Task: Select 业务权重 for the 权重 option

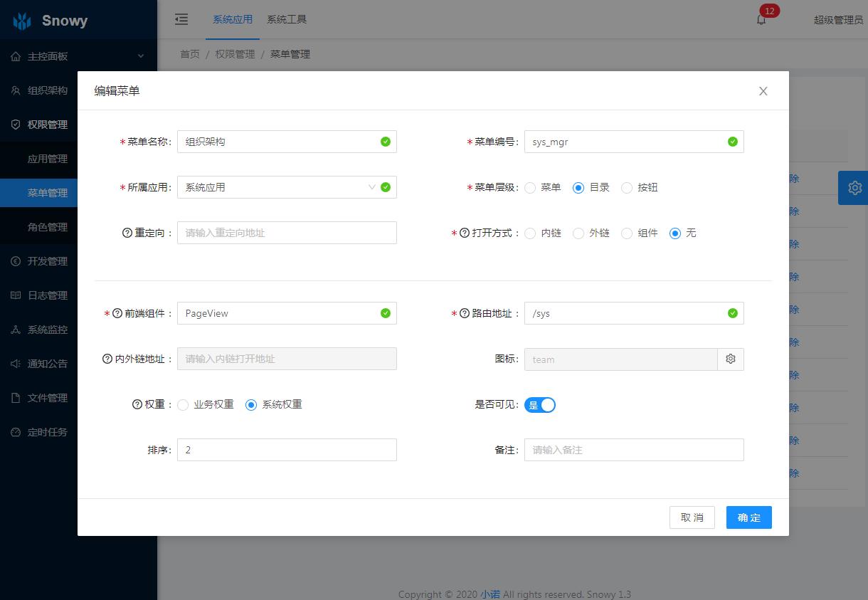Action: 184,404
